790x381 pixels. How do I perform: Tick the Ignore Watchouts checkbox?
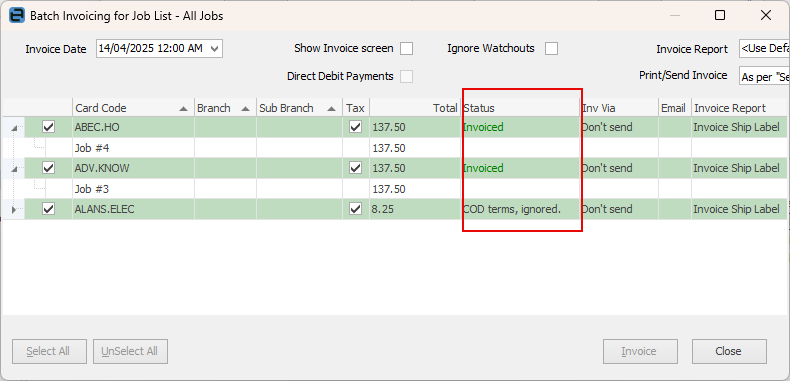pyautogui.click(x=551, y=49)
